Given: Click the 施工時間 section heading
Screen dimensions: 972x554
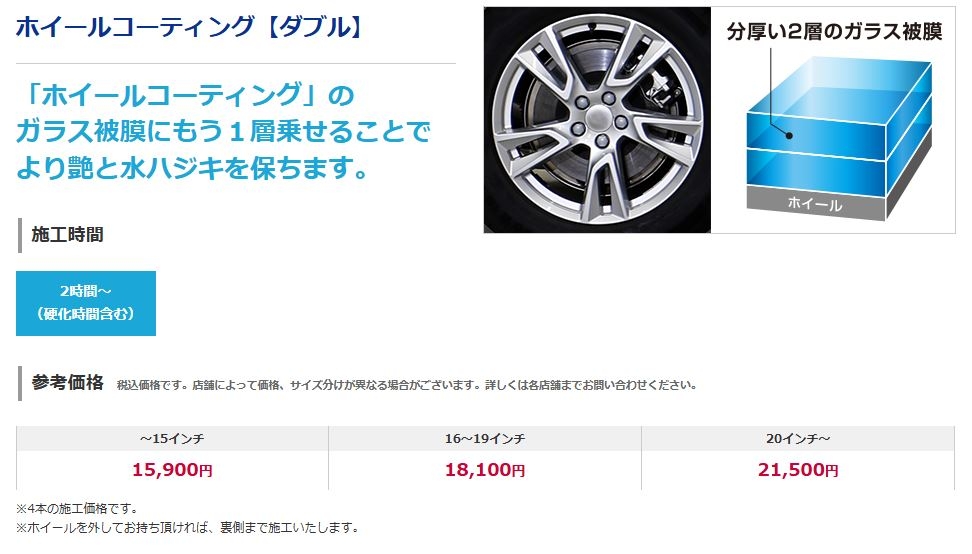Looking at the screenshot, I should coord(68,235).
